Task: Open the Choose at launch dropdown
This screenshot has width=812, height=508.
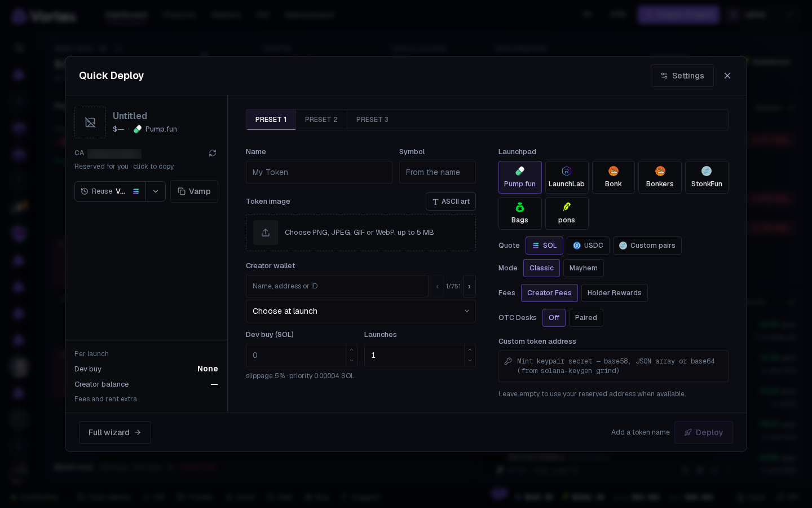Action: 361,311
